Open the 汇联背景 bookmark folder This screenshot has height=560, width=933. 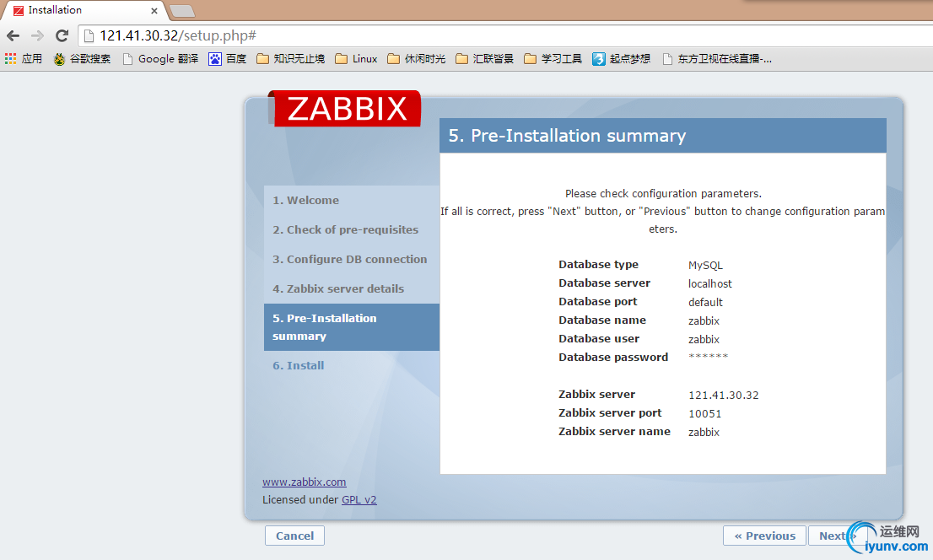[485, 59]
